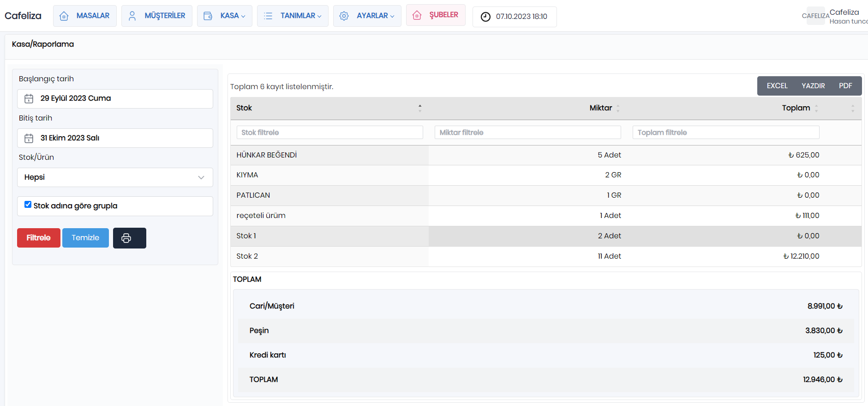868x406 pixels.
Task: Expand the KASA menu chevron
Action: [243, 16]
